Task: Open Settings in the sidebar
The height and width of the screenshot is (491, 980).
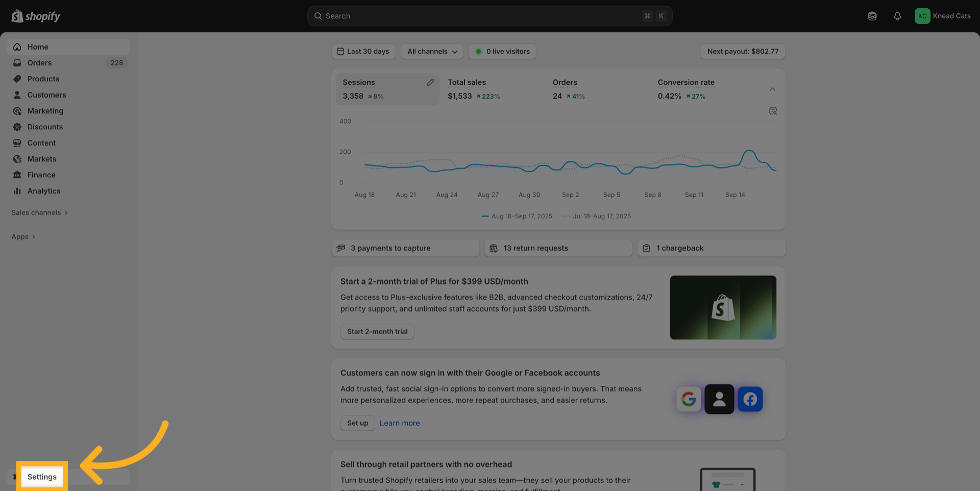Action: click(42, 477)
